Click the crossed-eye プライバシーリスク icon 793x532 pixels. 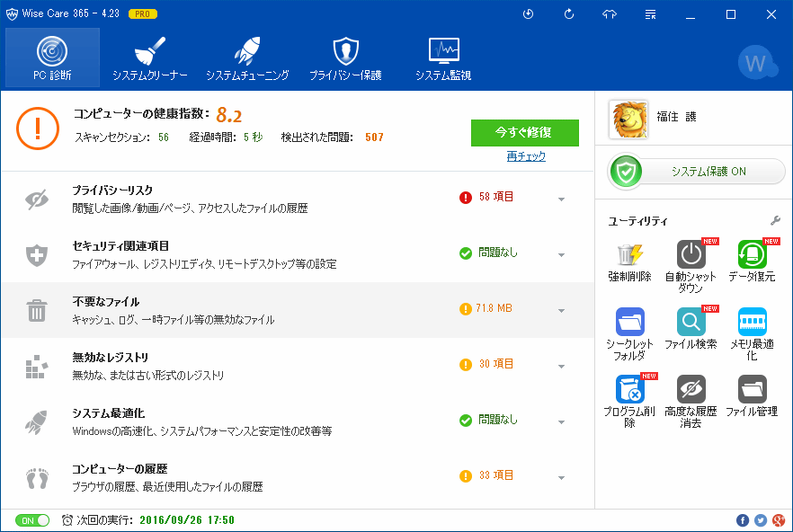37,199
